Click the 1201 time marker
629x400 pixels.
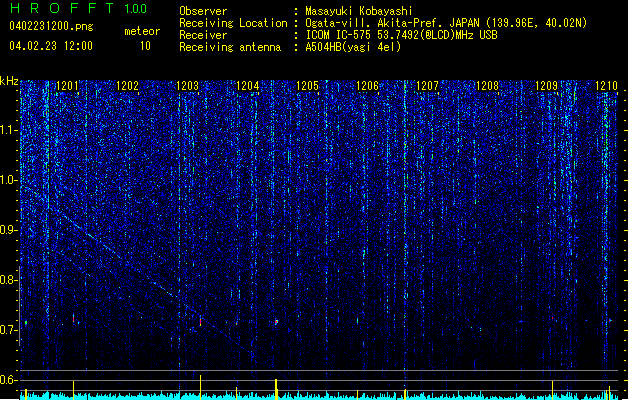tap(67, 86)
